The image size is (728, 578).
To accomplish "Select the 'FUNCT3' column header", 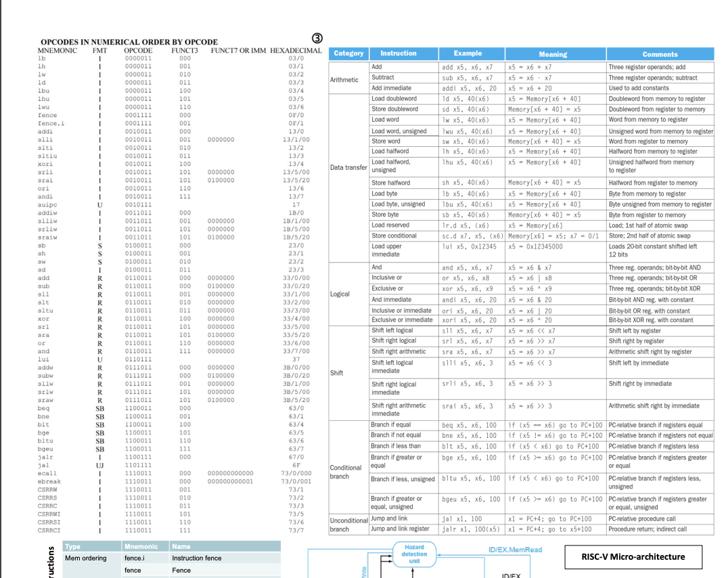I will click(x=185, y=51).
